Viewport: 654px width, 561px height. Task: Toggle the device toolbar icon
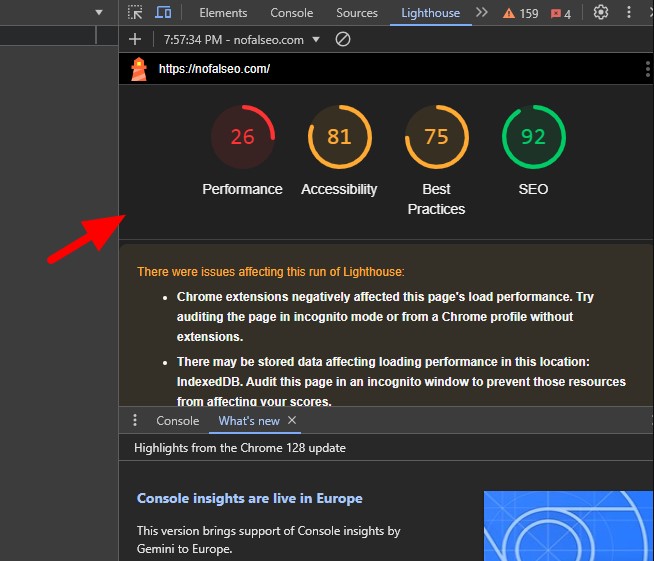click(163, 13)
